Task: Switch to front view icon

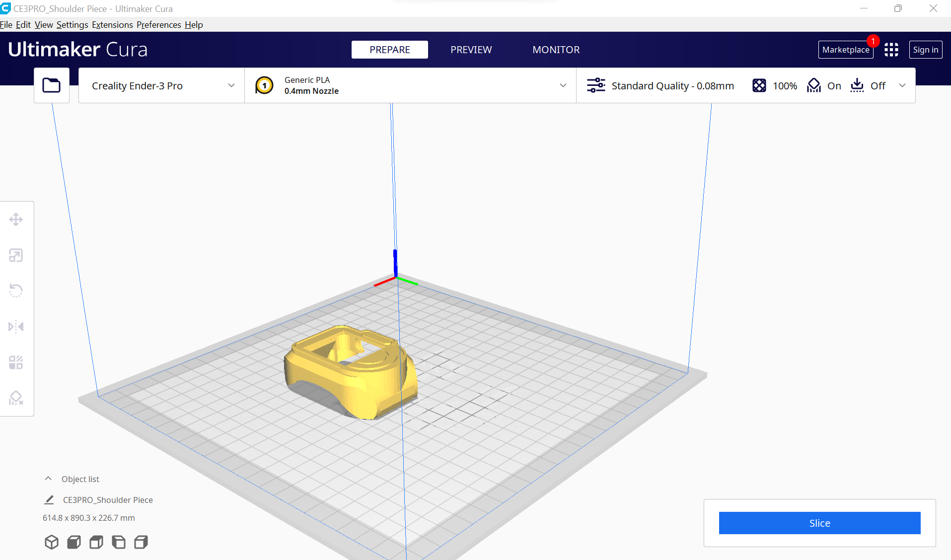Action: pyautogui.click(x=74, y=542)
